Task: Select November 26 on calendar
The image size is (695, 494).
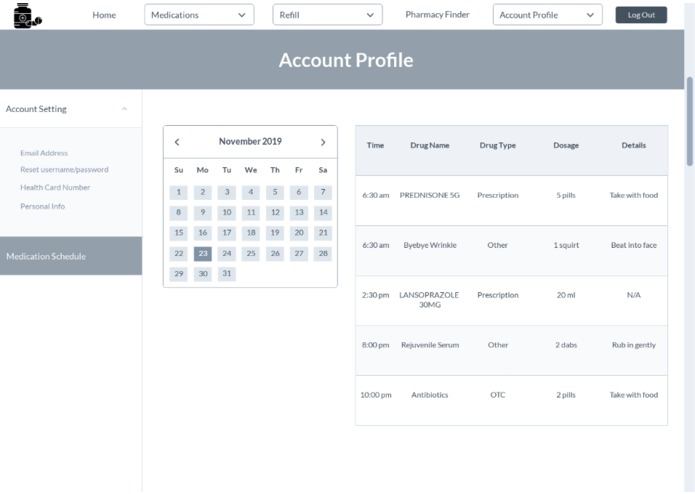Action: click(x=275, y=254)
